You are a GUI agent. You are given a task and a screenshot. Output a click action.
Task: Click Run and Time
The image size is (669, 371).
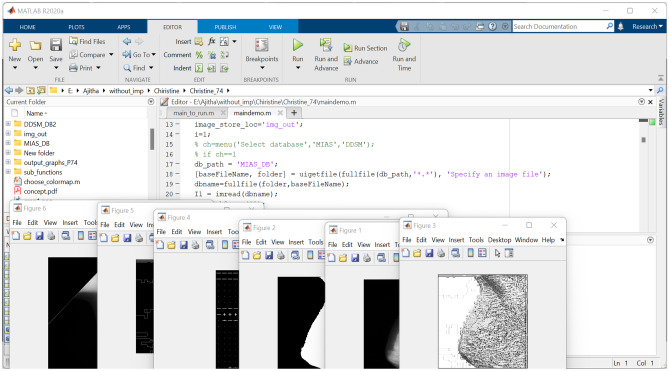coord(404,55)
